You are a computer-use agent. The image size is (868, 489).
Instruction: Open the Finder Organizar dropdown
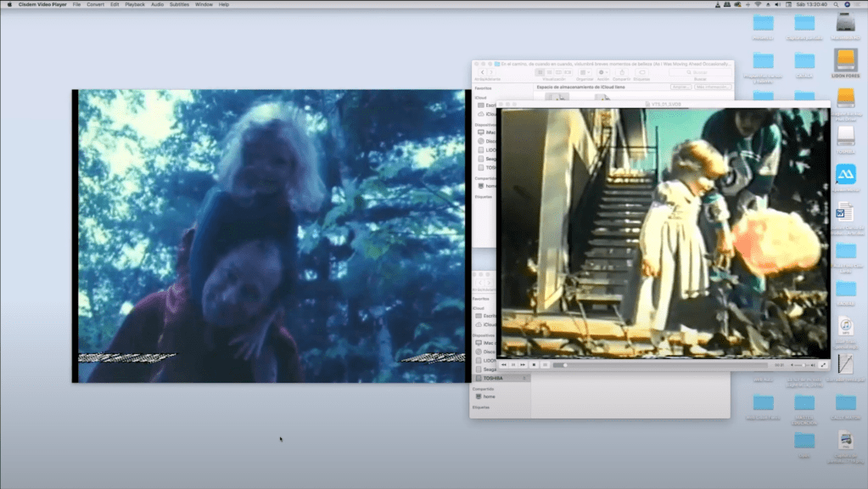tap(584, 73)
